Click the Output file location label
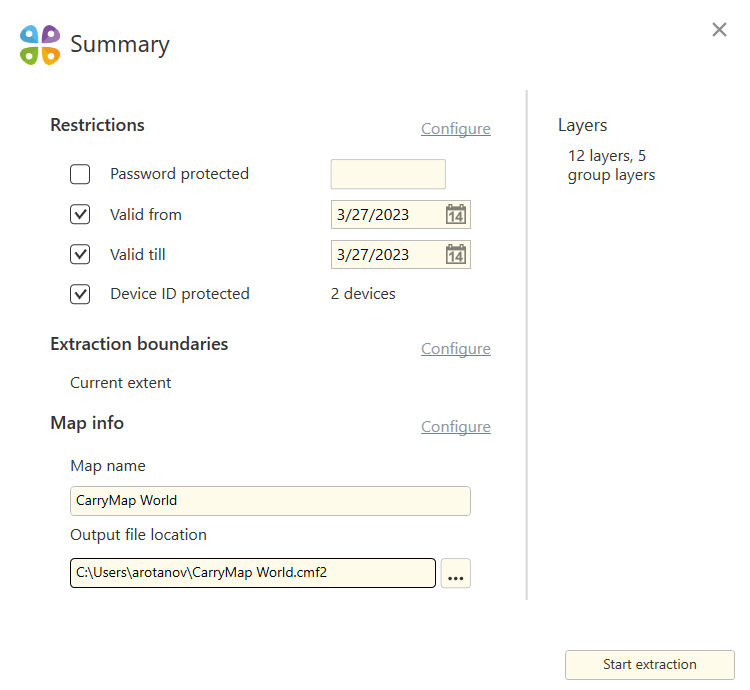The width and height of the screenshot is (750, 690). coord(138,535)
